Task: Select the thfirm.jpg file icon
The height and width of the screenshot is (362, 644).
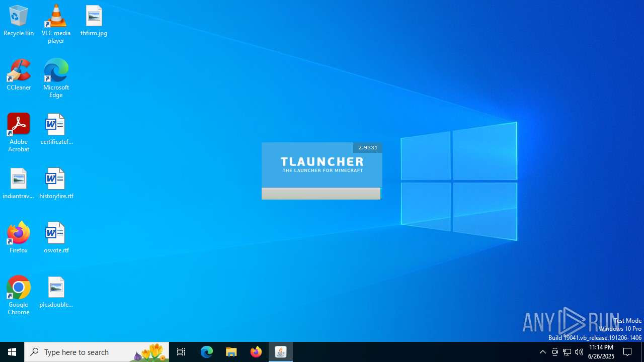Action: click(94, 21)
